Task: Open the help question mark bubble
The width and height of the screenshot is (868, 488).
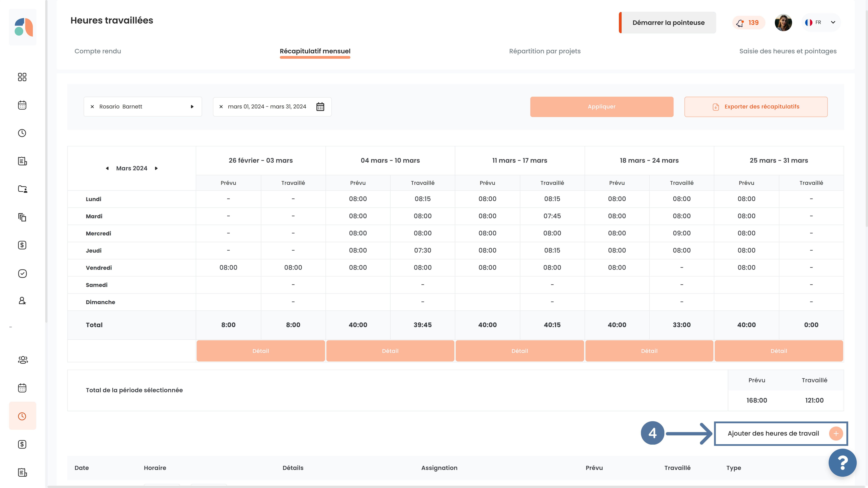Action: tap(842, 463)
